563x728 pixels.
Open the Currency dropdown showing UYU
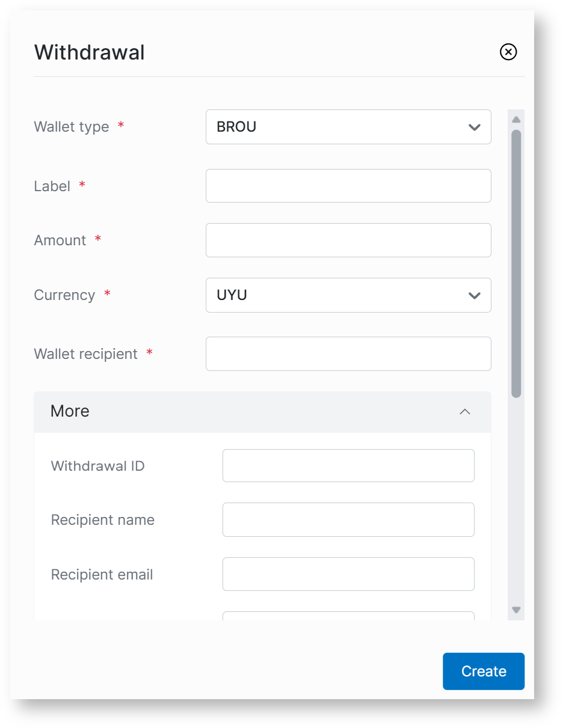click(348, 295)
